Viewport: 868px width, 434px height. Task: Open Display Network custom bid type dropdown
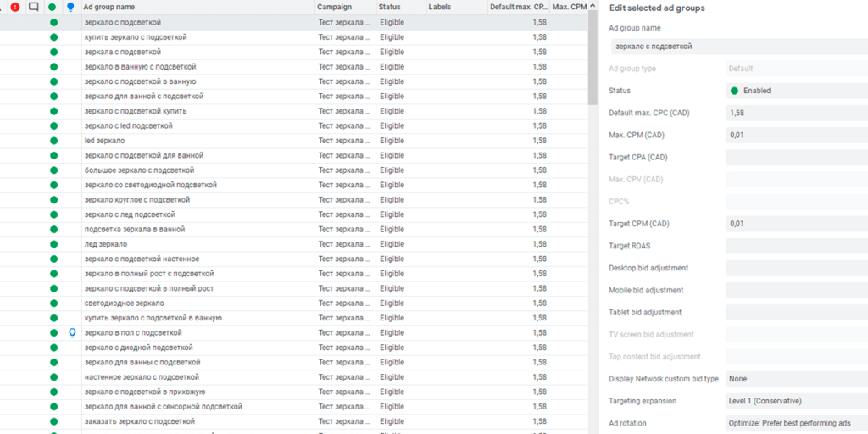pos(796,379)
